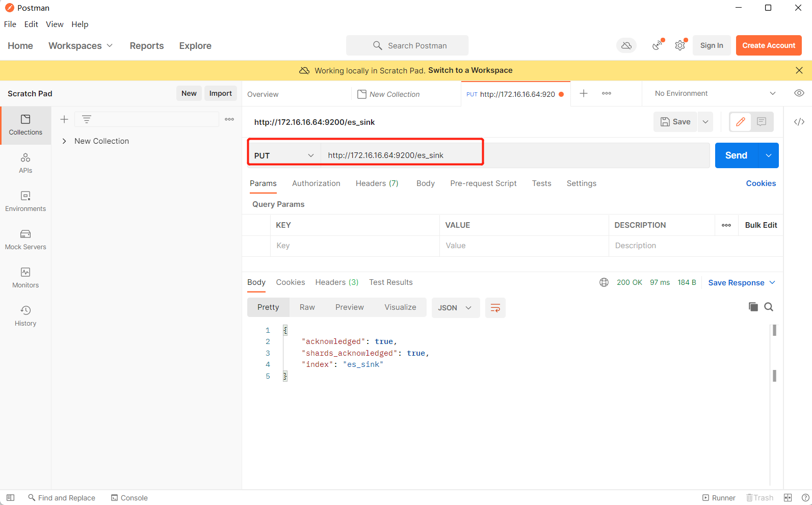Image resolution: width=812 pixels, height=505 pixels.
Task: Select the Preview response view
Action: pos(350,307)
